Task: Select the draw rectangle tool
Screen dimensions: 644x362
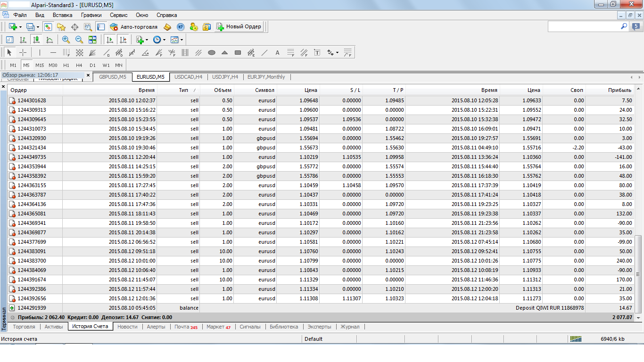Action: pyautogui.click(x=238, y=53)
